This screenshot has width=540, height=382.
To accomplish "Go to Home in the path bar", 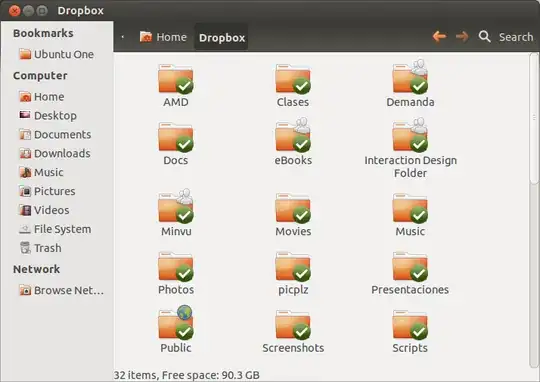I will (163, 37).
